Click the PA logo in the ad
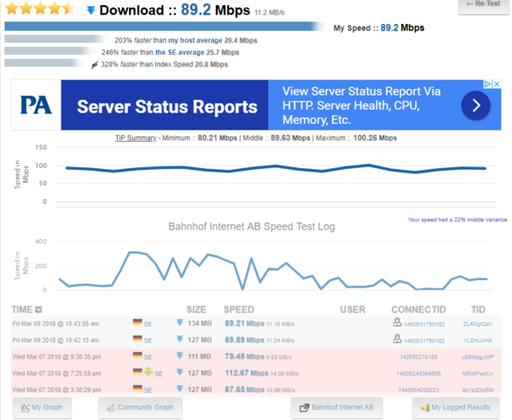 click(37, 106)
